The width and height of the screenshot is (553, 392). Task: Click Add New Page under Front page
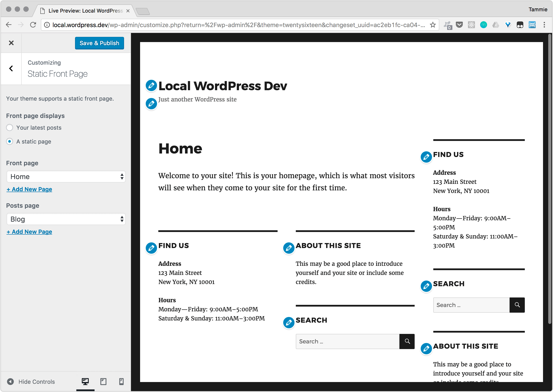click(x=29, y=189)
